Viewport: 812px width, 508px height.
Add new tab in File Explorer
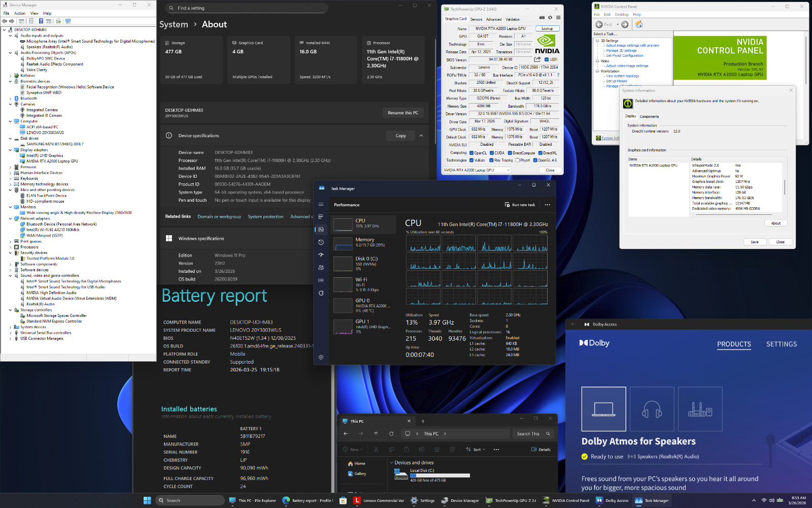tap(423, 421)
